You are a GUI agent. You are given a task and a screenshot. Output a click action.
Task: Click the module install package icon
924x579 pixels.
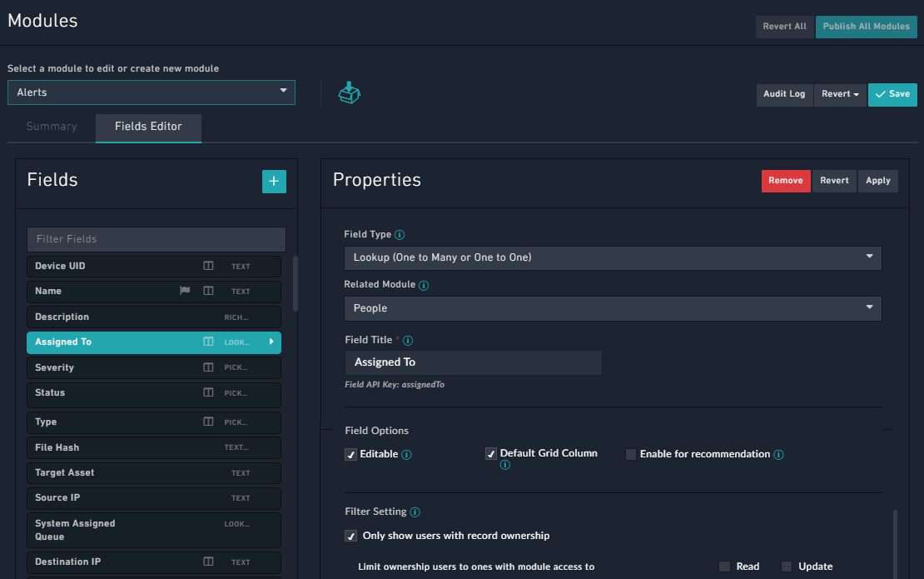pos(349,92)
